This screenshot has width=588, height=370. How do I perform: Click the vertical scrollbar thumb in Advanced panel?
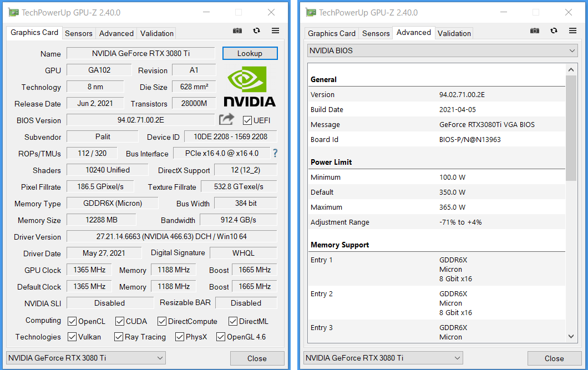click(571, 128)
